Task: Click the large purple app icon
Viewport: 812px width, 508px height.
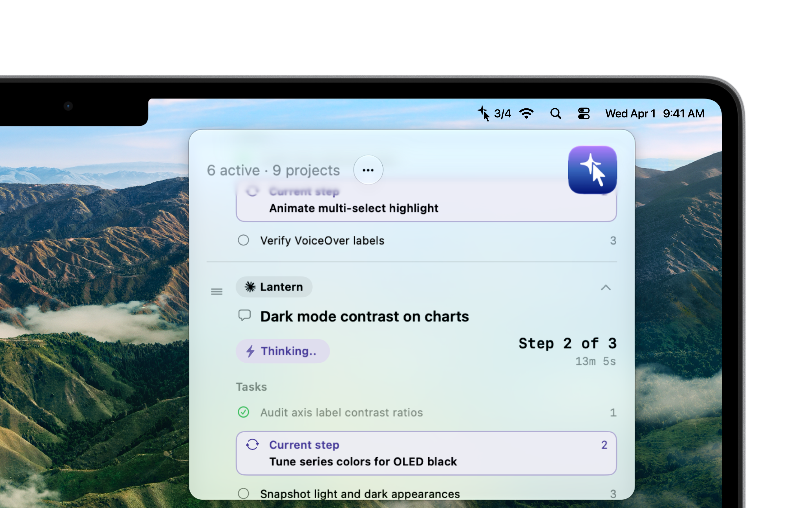Action: pos(592,170)
